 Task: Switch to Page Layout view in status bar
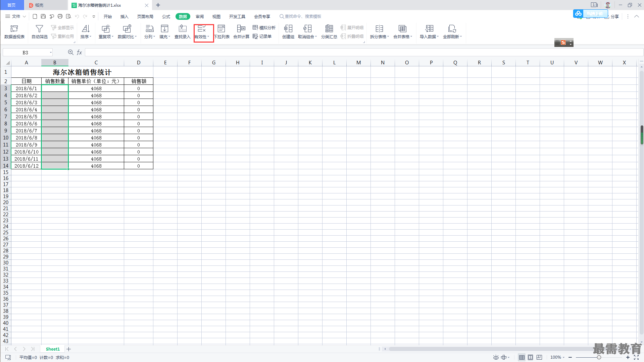tap(530, 357)
